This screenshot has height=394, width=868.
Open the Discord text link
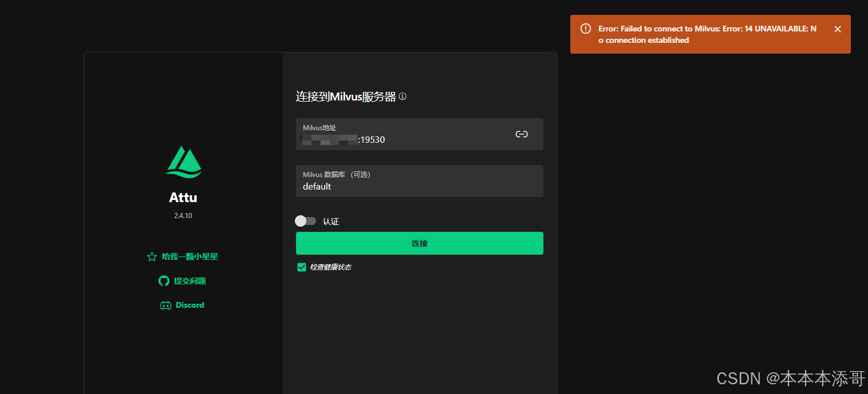[190, 305]
